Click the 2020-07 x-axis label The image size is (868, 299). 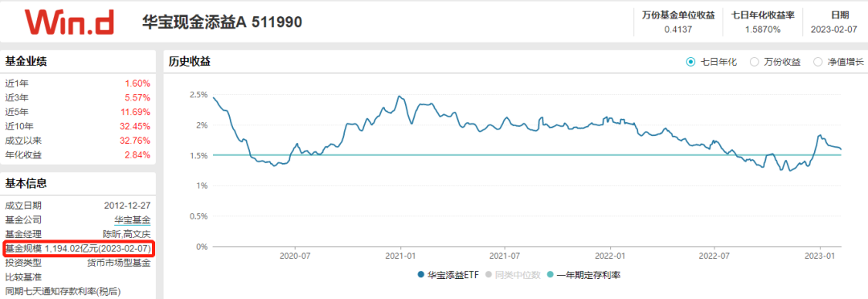pyautogui.click(x=295, y=256)
